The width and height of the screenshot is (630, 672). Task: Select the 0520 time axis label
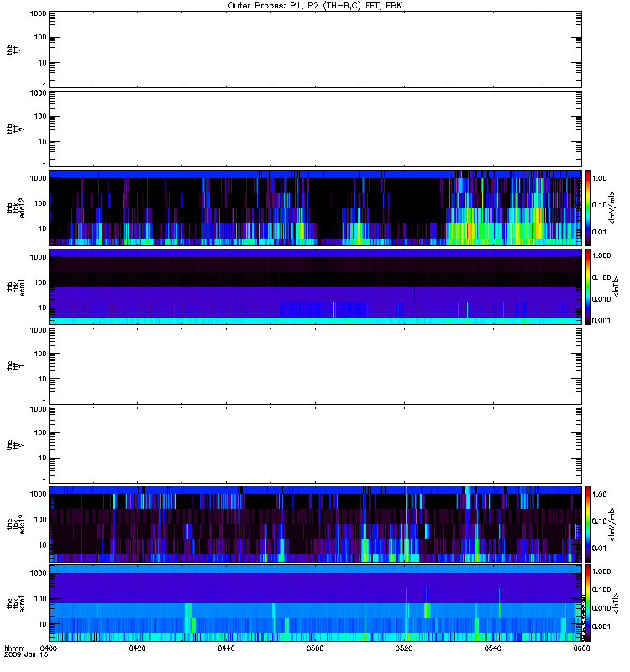pyautogui.click(x=404, y=648)
